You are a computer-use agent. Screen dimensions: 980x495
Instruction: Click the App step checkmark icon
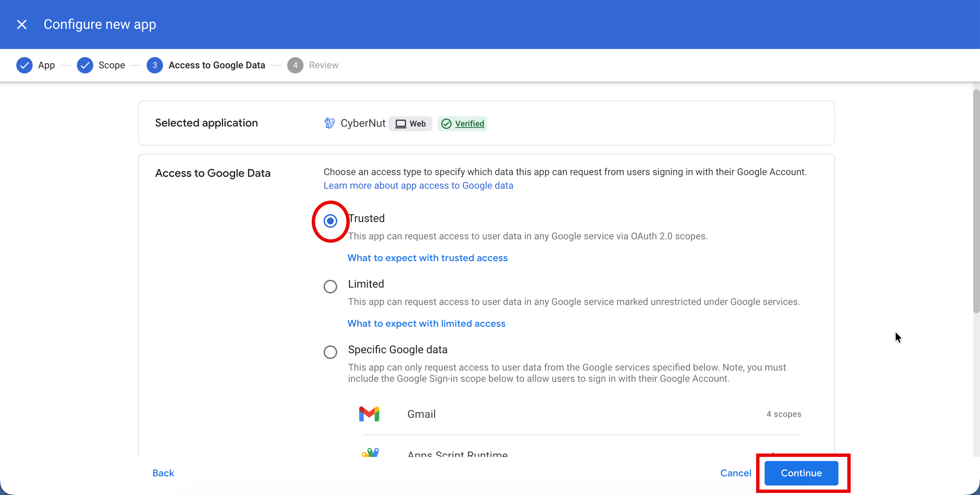point(24,65)
